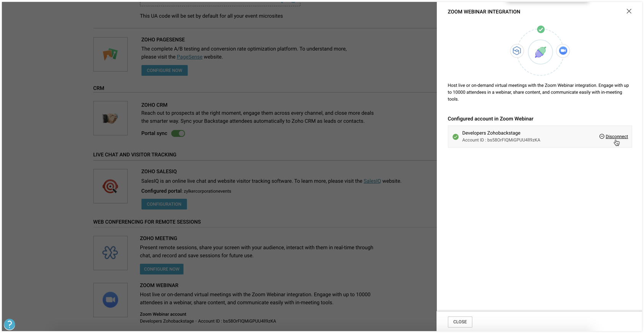Click Configure Now under Zoho PageSense
This screenshot has width=644, height=333.
[x=164, y=70]
